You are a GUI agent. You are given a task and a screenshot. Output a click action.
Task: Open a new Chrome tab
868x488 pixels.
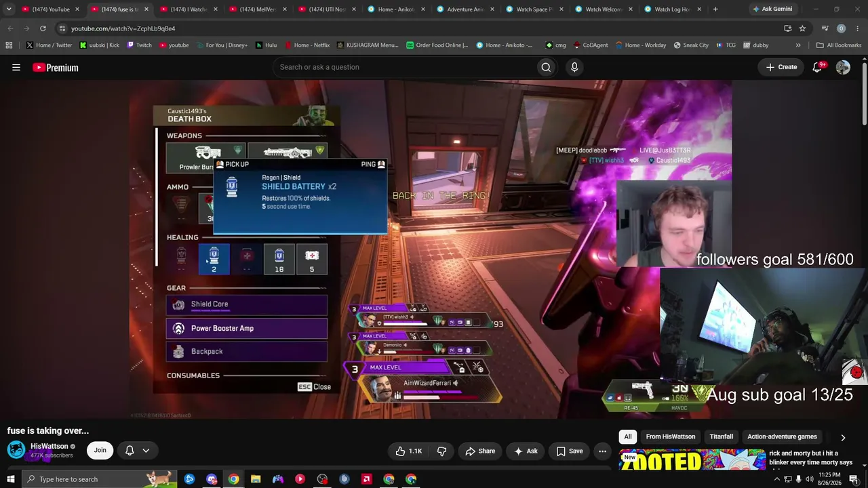point(715,9)
